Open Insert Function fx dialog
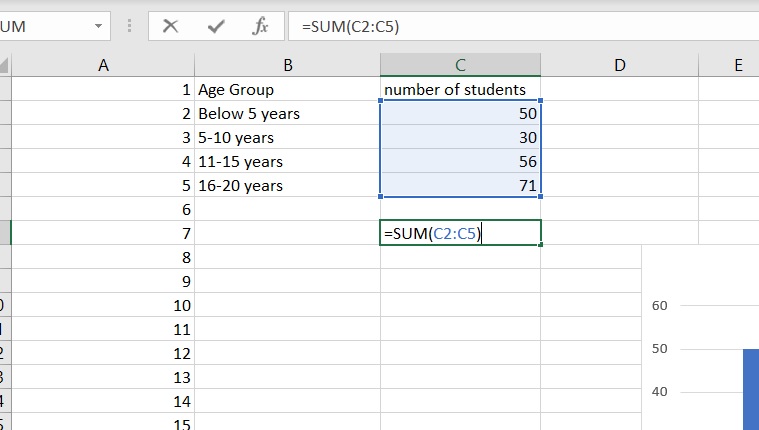 click(x=260, y=26)
